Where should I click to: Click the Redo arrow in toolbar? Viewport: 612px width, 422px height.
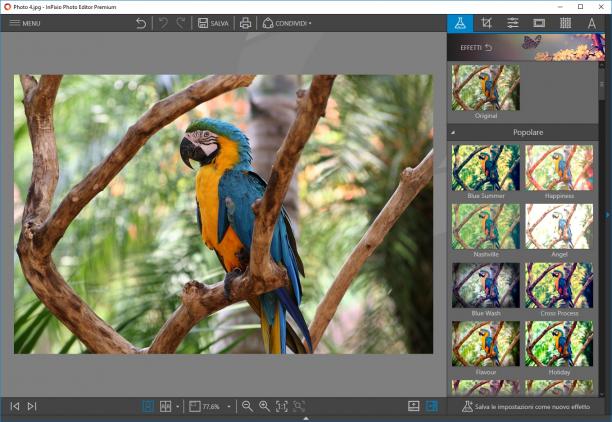click(x=180, y=23)
